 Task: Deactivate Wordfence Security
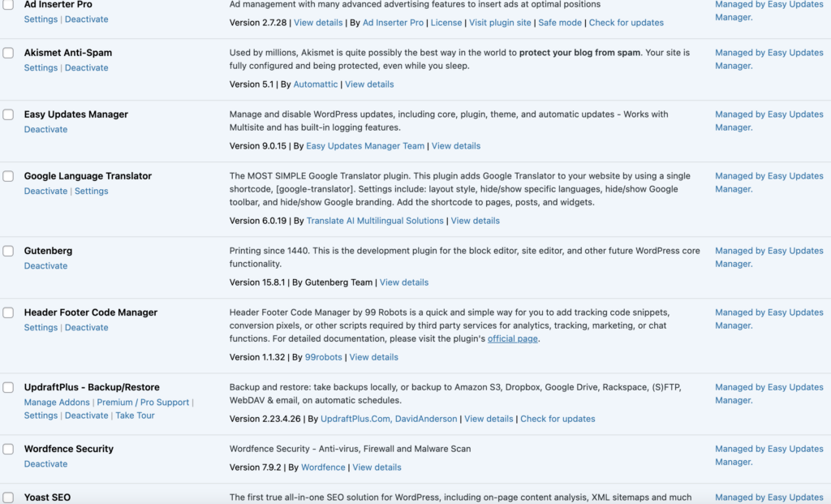tap(45, 463)
